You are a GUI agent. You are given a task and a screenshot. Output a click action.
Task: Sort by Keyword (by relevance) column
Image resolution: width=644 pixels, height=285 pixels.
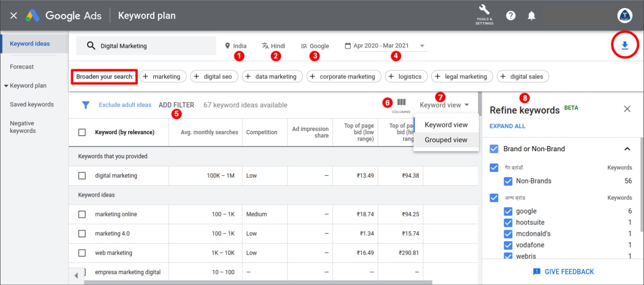coord(125,132)
